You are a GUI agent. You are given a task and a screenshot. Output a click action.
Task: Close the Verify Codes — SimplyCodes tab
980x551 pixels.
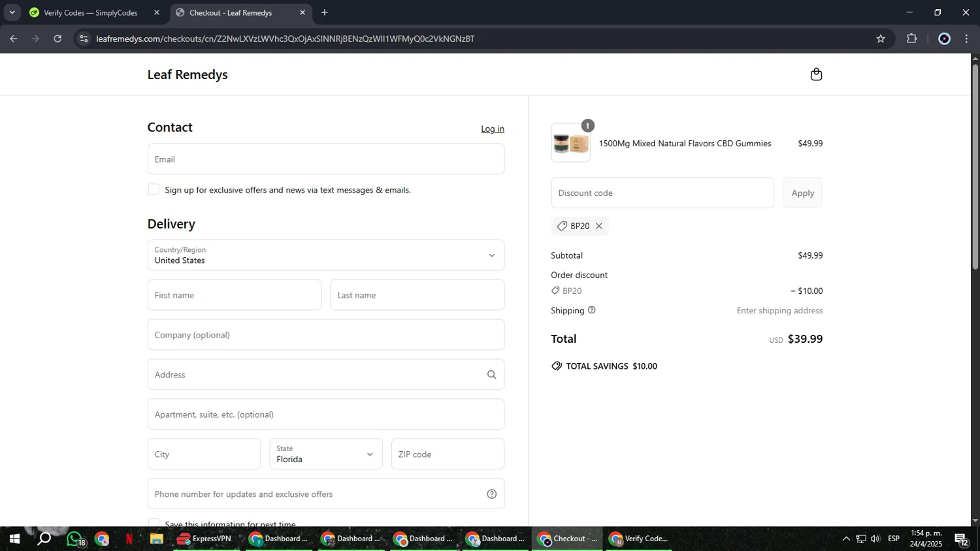[x=157, y=12]
